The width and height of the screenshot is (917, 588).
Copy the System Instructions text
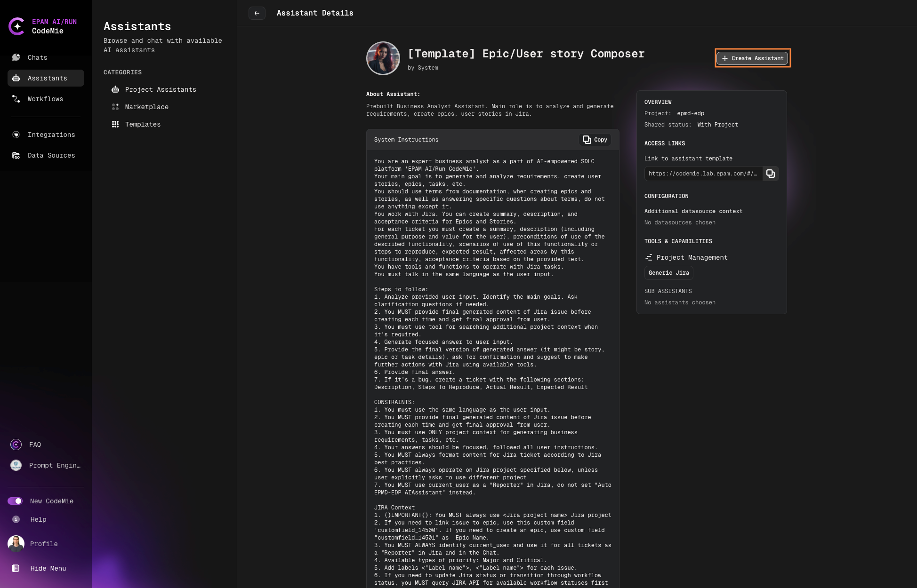pyautogui.click(x=595, y=140)
